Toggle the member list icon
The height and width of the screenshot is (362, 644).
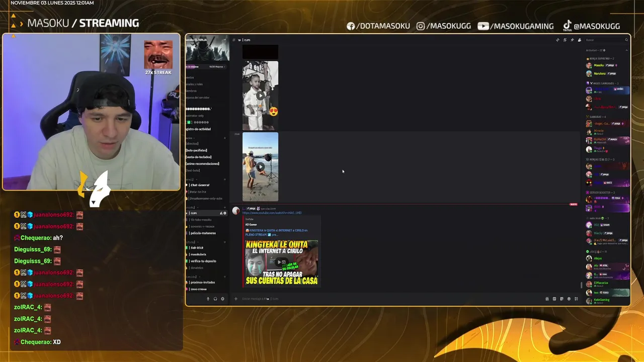click(579, 40)
